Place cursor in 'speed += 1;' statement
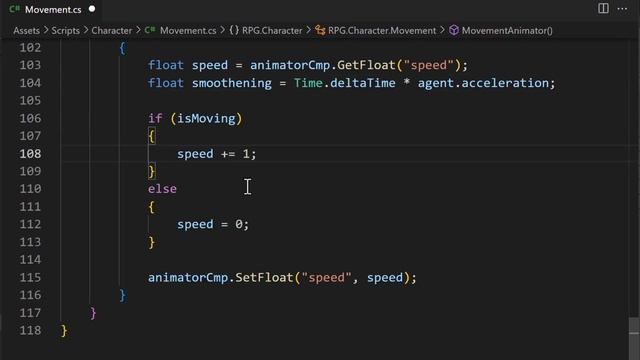 [x=216, y=154]
